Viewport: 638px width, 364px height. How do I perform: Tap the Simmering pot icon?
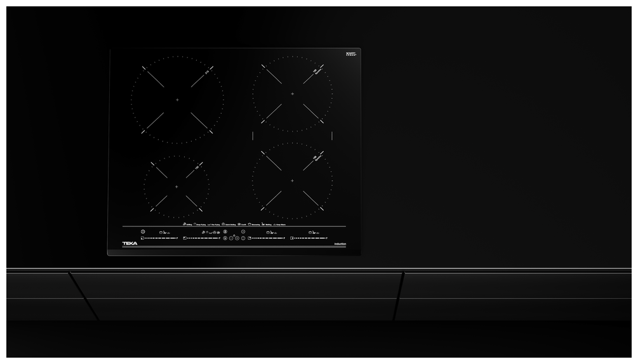249,224
